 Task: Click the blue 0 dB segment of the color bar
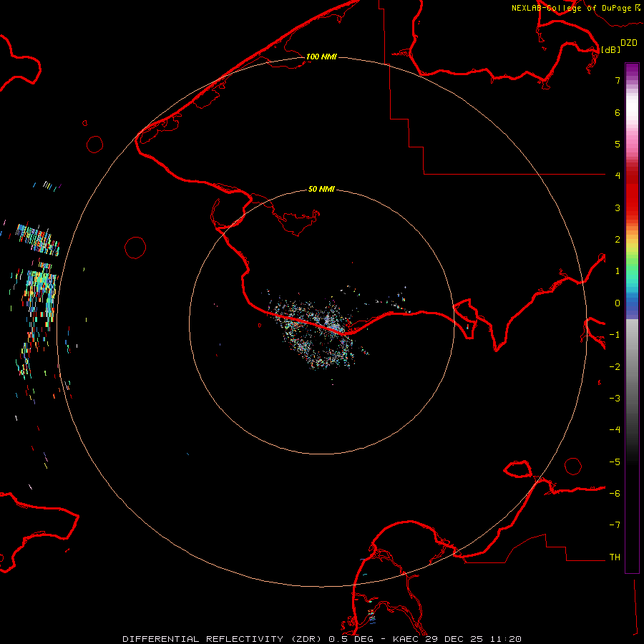click(632, 303)
